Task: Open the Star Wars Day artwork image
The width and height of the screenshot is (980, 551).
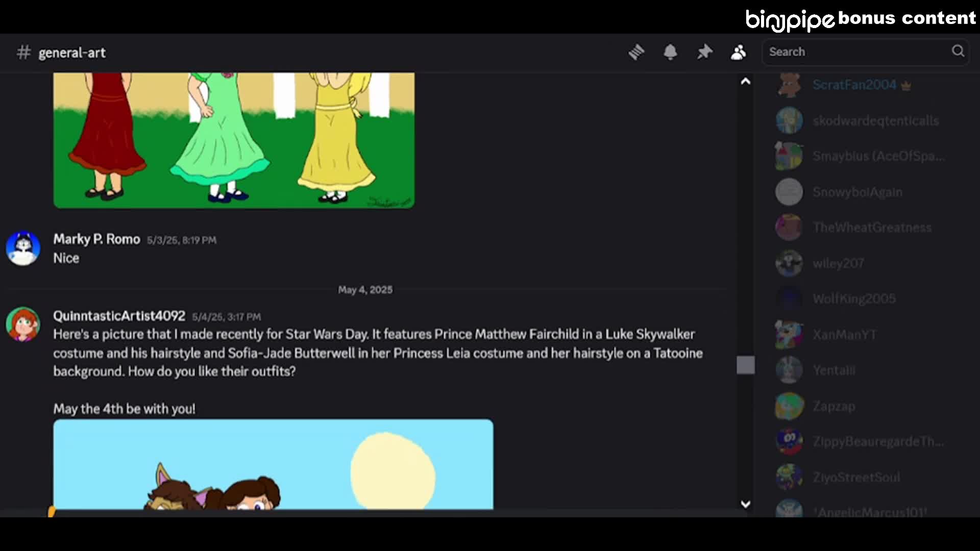Action: coord(273,464)
